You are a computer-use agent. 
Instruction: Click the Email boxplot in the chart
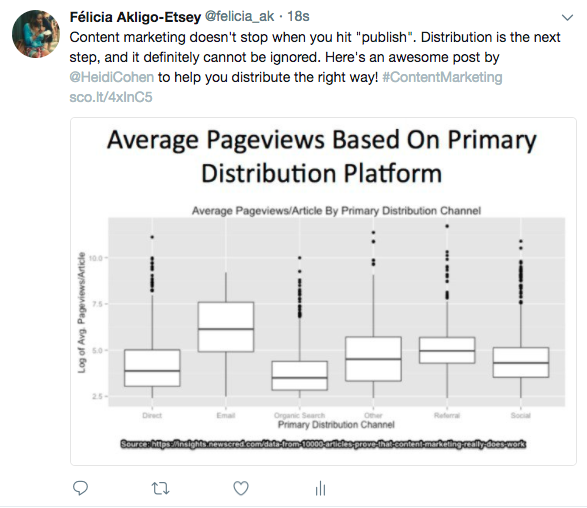tap(226, 327)
